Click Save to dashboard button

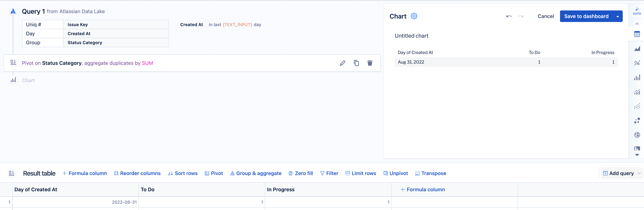[x=586, y=16]
